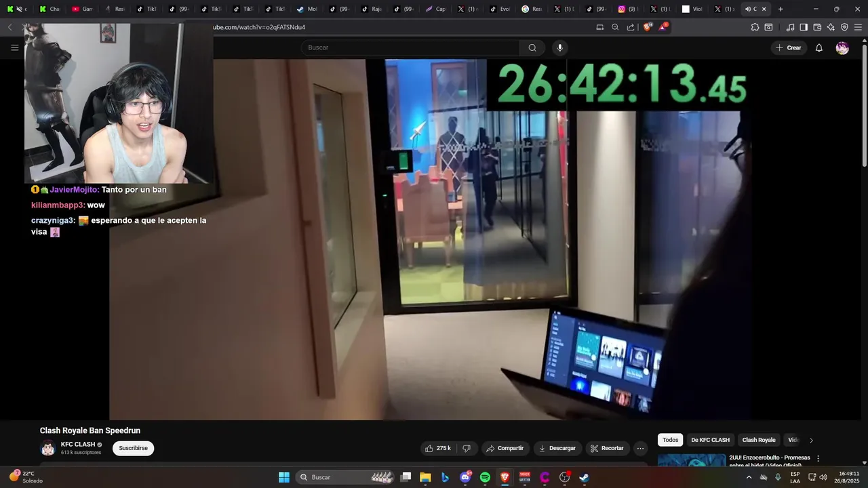The image size is (868, 488).
Task: Switch to the YouTube 'Gam' tab
Action: coord(82,9)
